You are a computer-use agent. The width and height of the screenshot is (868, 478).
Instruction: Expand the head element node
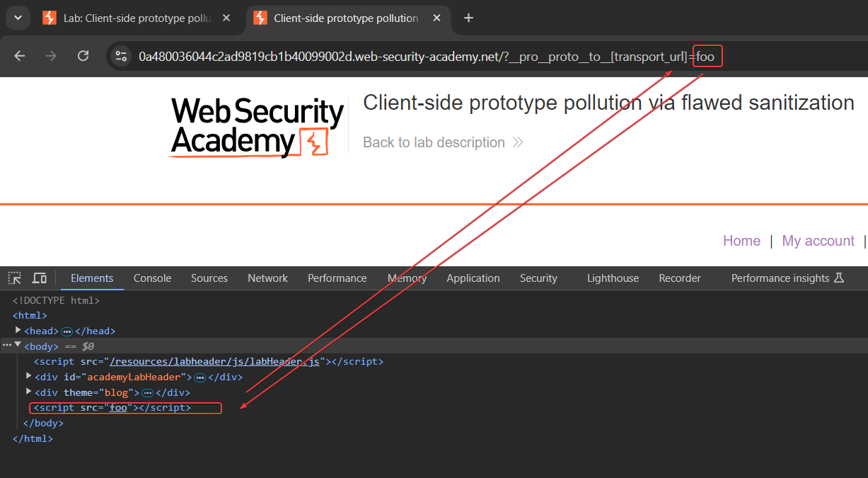point(18,331)
